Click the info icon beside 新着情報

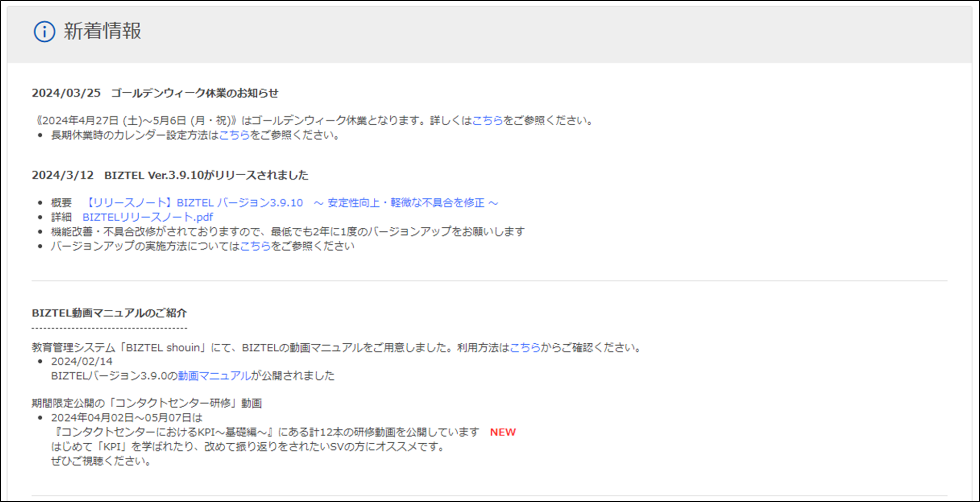44,31
